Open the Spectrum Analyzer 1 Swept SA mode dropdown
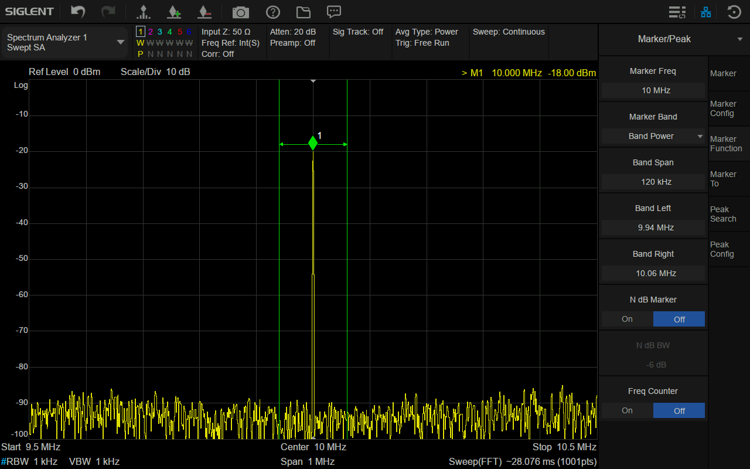 click(x=65, y=42)
